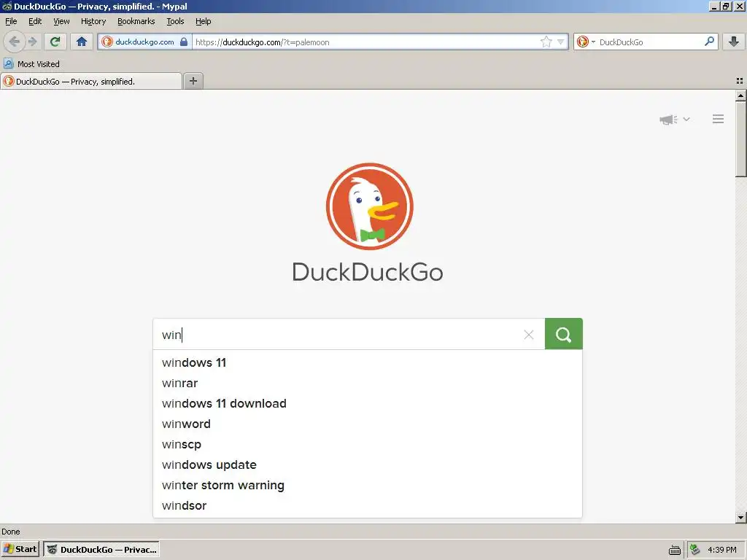Open the History menu
The image size is (747, 560).
pyautogui.click(x=93, y=21)
